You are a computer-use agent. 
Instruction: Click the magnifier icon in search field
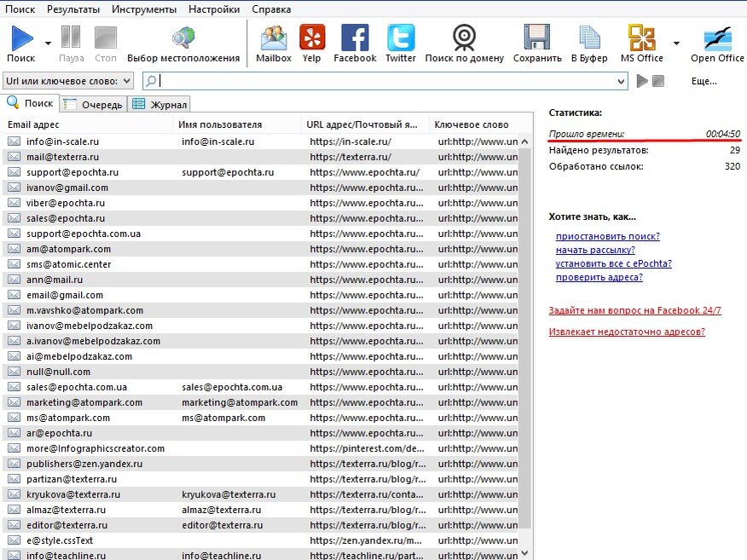tap(151, 81)
